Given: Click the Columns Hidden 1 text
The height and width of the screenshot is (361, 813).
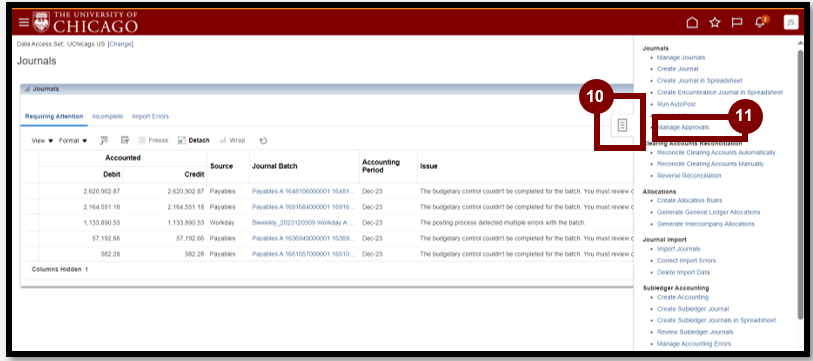Looking at the screenshot, I should pos(60,270).
